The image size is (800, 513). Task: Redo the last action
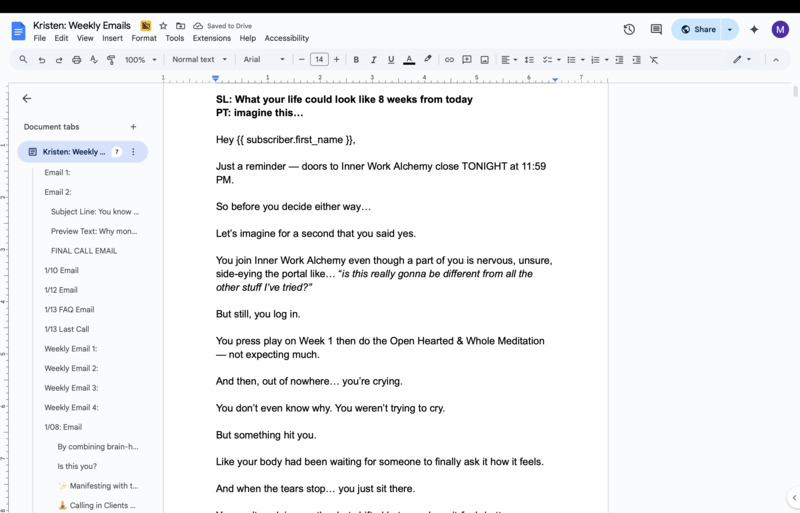(59, 60)
